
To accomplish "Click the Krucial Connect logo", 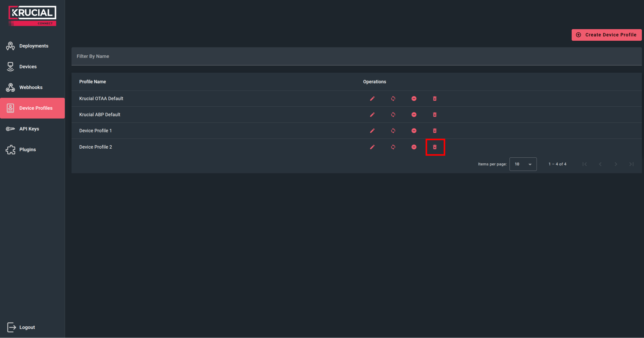I will click(x=32, y=16).
